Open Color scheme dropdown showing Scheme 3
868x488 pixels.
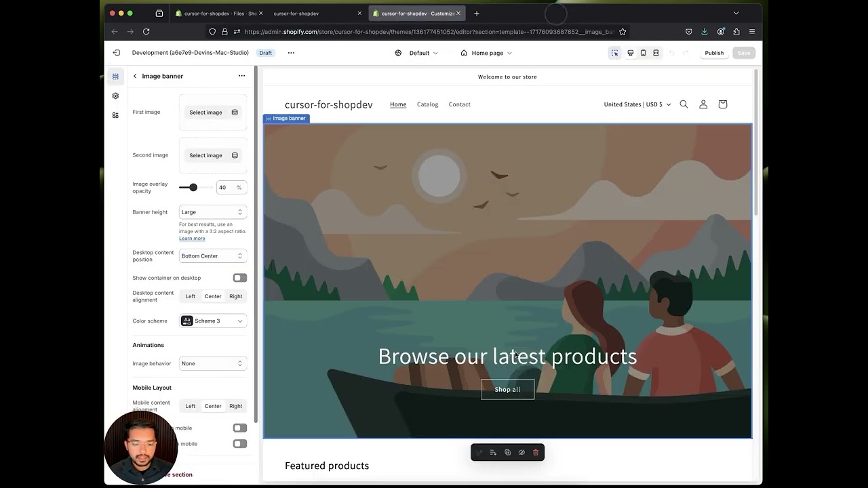click(213, 321)
